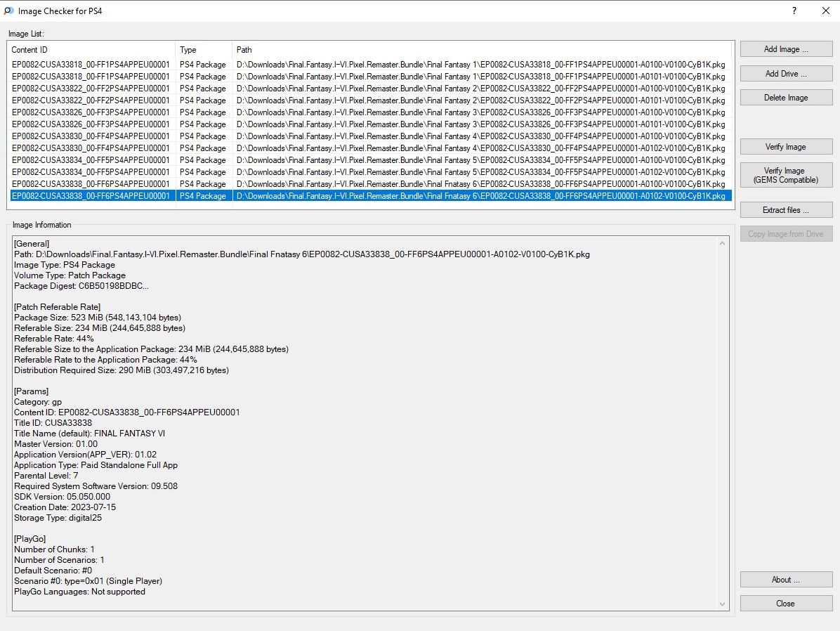This screenshot has width=840, height=631.
Task: Click the Verify Image button
Action: (x=786, y=147)
